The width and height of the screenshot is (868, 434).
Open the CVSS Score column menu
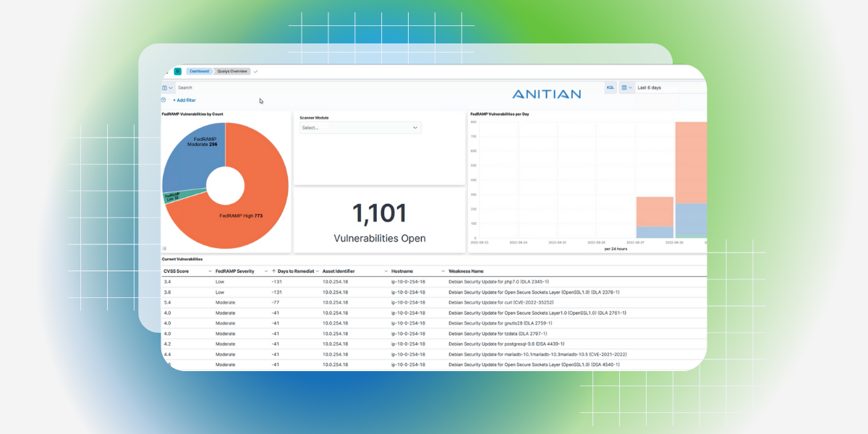pos(210,271)
